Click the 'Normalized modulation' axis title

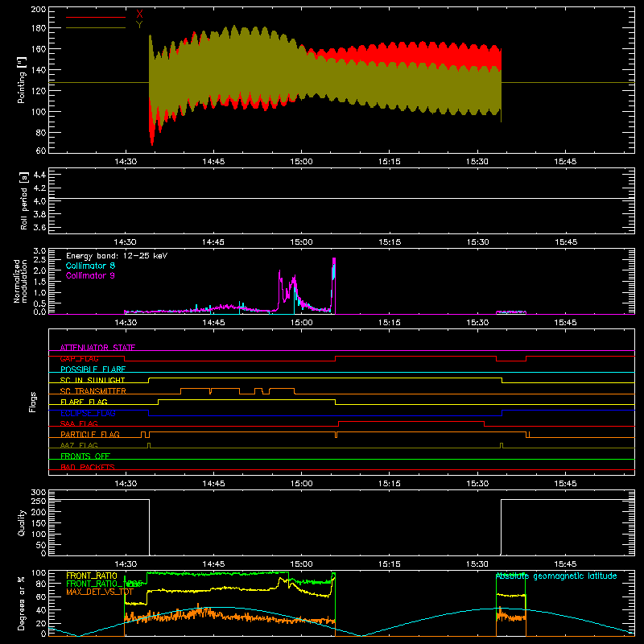(21, 281)
